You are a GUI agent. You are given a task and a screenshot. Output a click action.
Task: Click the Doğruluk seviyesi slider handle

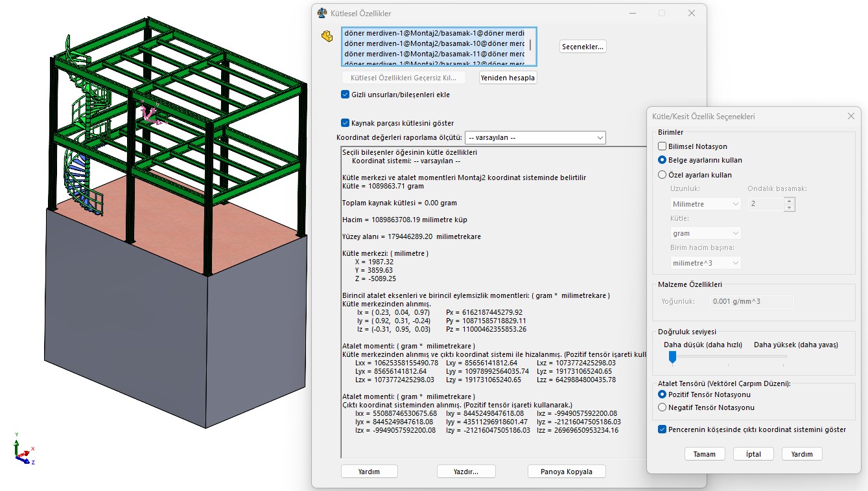pos(672,356)
